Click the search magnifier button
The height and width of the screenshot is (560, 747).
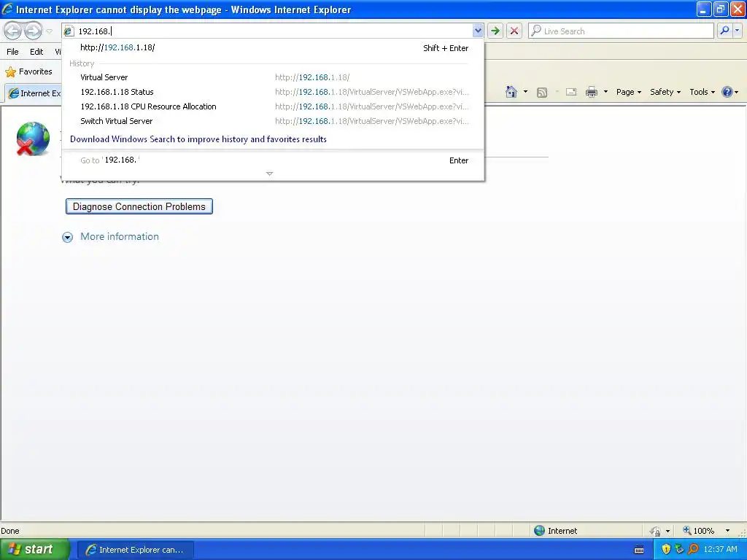pyautogui.click(x=724, y=31)
